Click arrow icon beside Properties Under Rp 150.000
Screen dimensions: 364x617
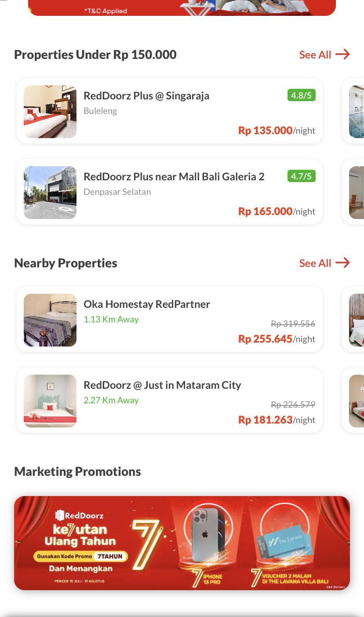click(342, 55)
